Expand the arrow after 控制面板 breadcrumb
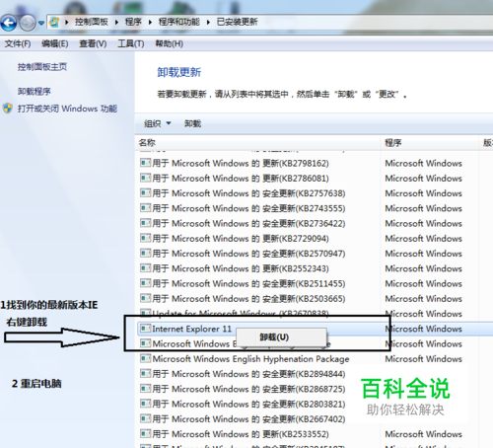 (116, 22)
